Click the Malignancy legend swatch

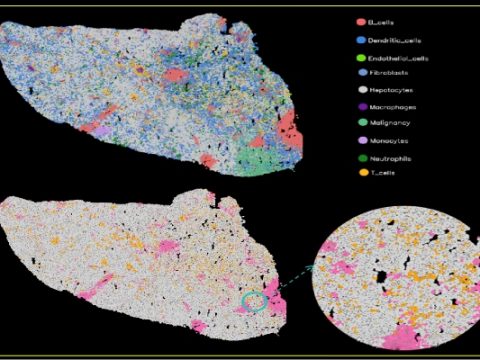(x=363, y=122)
